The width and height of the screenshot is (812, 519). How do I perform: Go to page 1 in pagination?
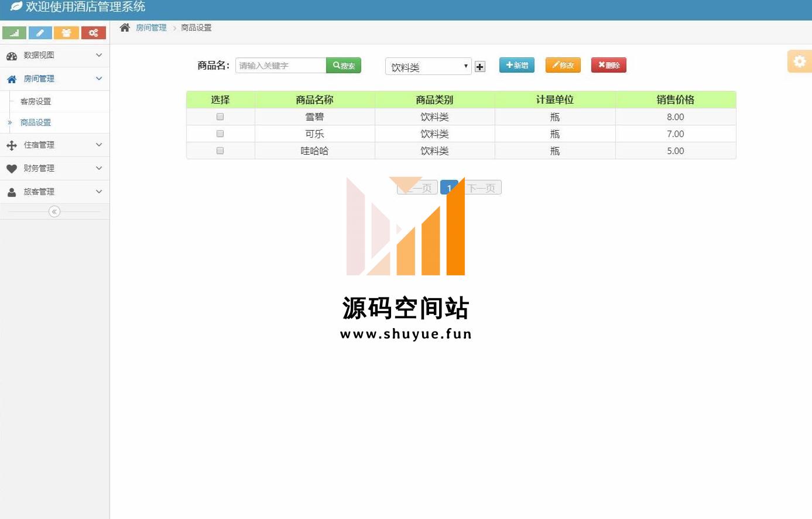point(449,187)
